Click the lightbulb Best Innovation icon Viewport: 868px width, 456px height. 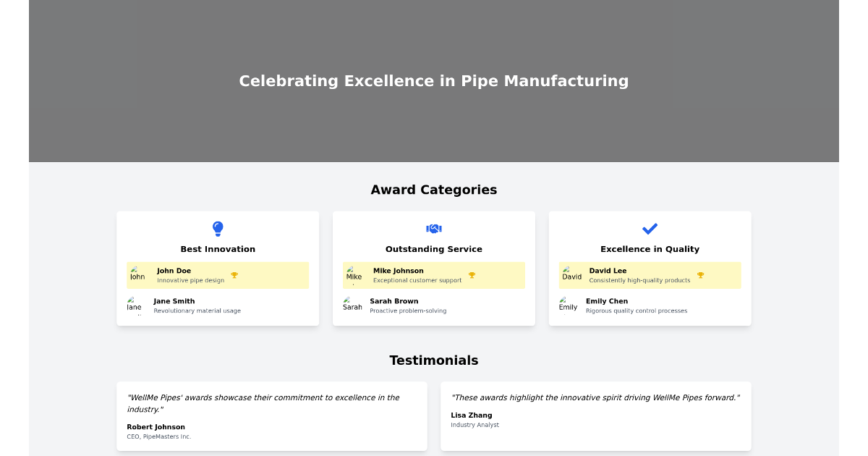(218, 229)
